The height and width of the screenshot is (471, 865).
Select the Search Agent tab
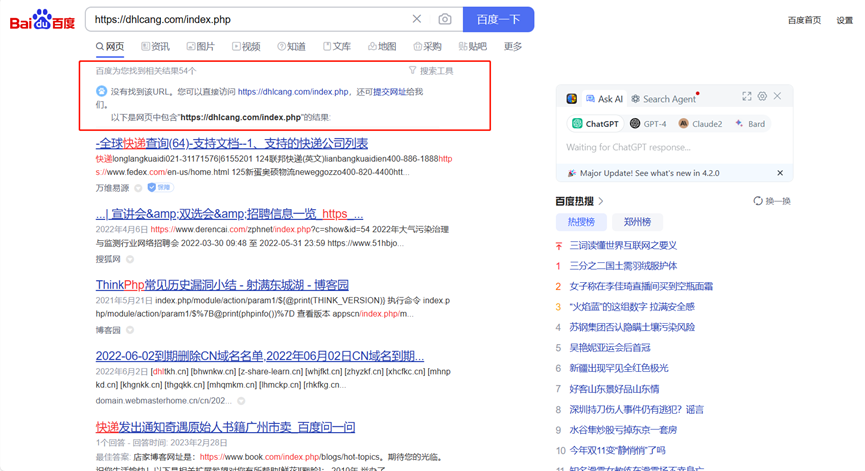[663, 99]
